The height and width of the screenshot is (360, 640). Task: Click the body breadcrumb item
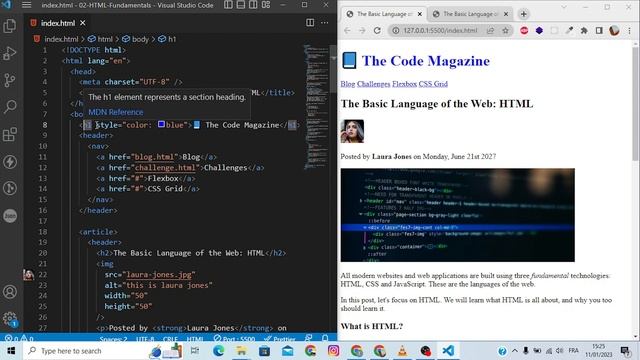click(136, 39)
